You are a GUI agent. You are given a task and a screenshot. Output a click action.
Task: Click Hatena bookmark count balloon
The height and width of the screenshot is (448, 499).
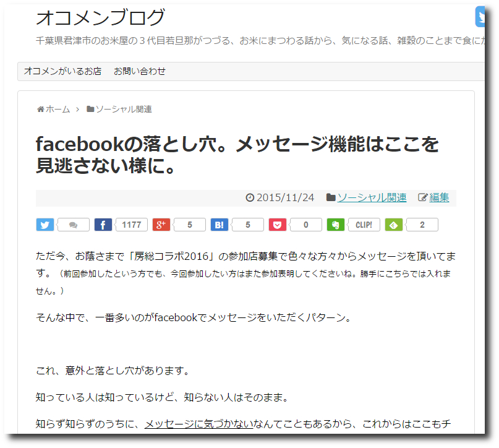pyautogui.click(x=247, y=225)
